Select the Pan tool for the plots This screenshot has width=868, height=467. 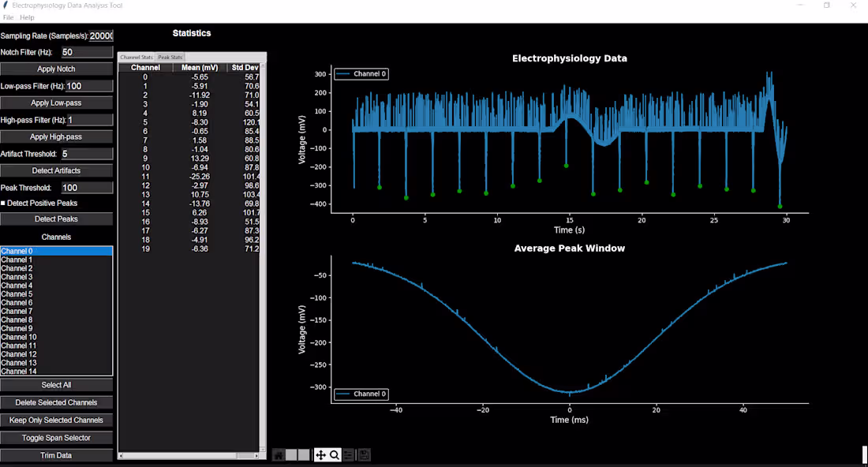tap(321, 454)
